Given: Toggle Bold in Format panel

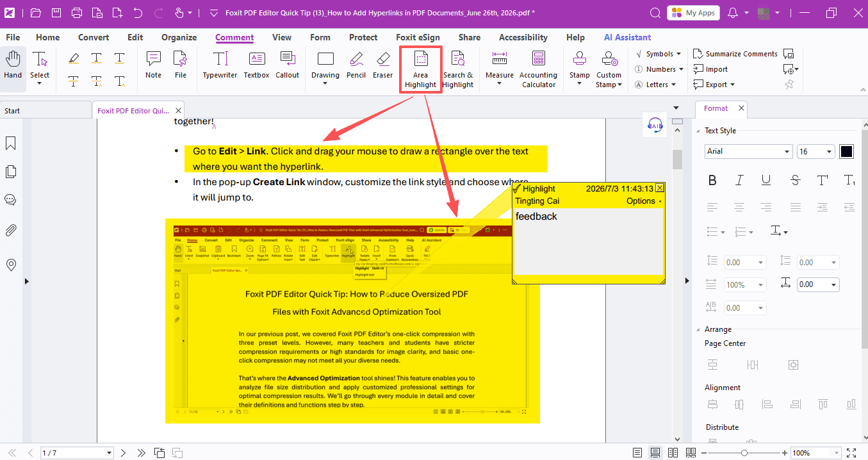Looking at the screenshot, I should [x=712, y=180].
